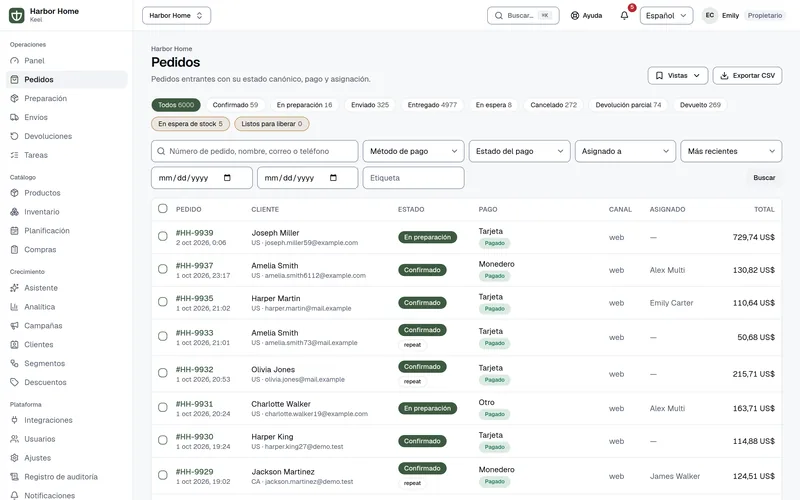Select the Todos 6000 status tab
This screenshot has height=500, width=800.
point(176,105)
